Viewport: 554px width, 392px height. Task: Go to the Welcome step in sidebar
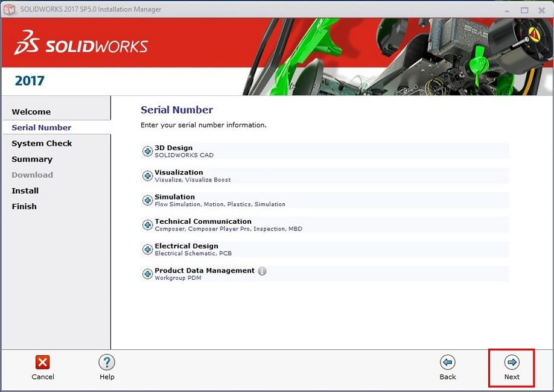point(31,112)
